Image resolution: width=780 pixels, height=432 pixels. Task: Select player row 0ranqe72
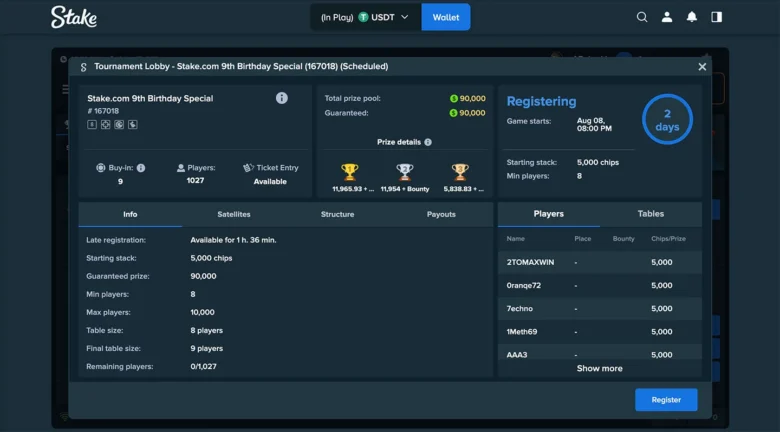coord(600,286)
